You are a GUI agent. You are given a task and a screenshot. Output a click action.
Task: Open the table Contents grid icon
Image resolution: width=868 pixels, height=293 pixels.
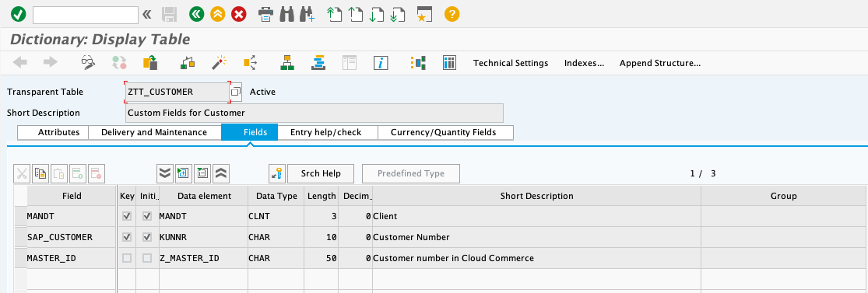pos(449,62)
